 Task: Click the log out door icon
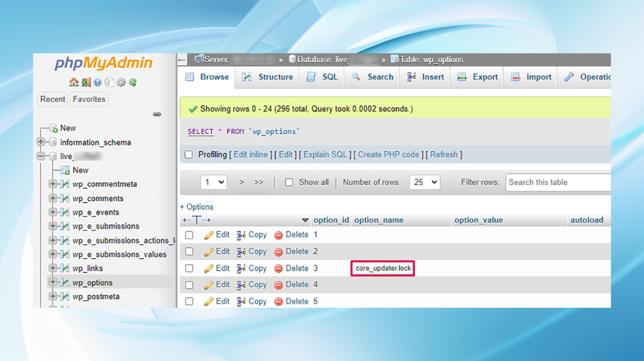pyautogui.click(x=86, y=82)
